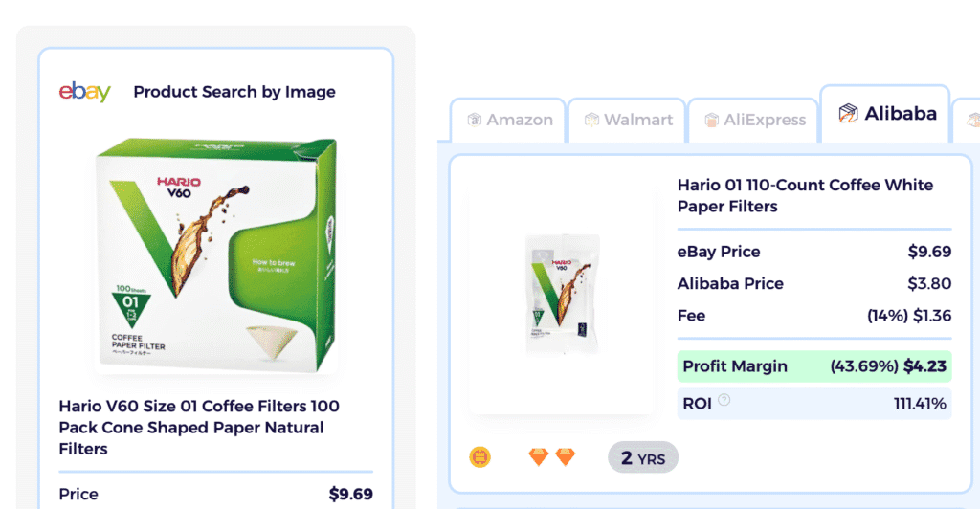Click the gold supplier badge icon
The width and height of the screenshot is (980, 509).
[x=479, y=457]
